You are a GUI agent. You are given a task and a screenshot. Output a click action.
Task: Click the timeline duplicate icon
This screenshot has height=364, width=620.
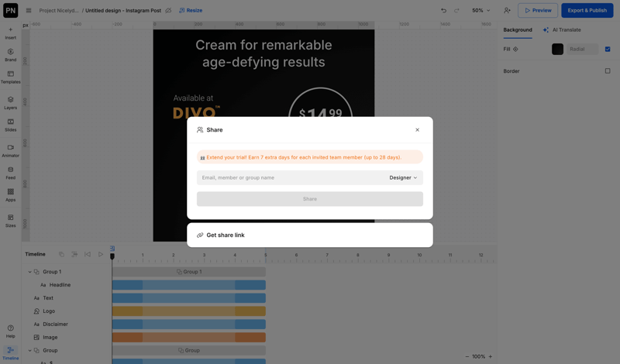tap(61, 254)
